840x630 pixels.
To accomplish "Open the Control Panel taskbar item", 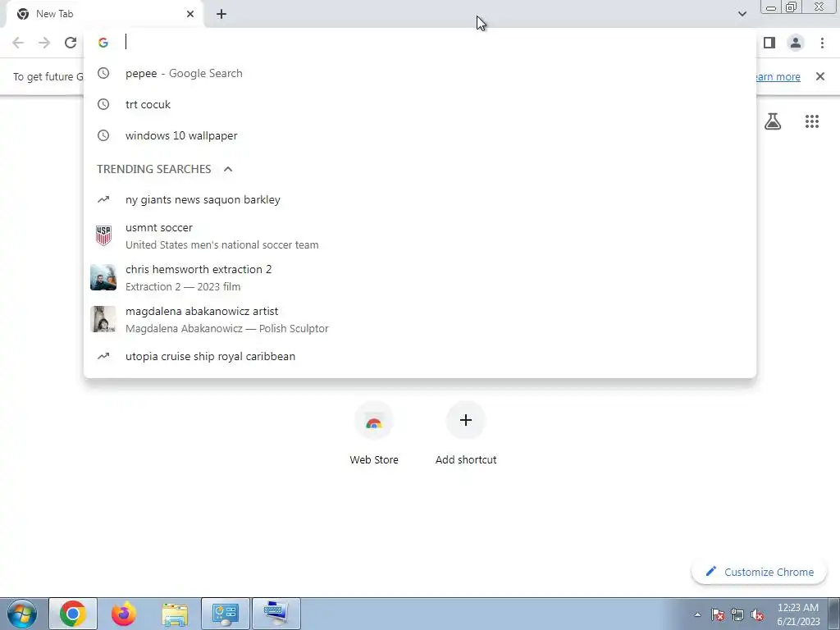I will [226, 614].
